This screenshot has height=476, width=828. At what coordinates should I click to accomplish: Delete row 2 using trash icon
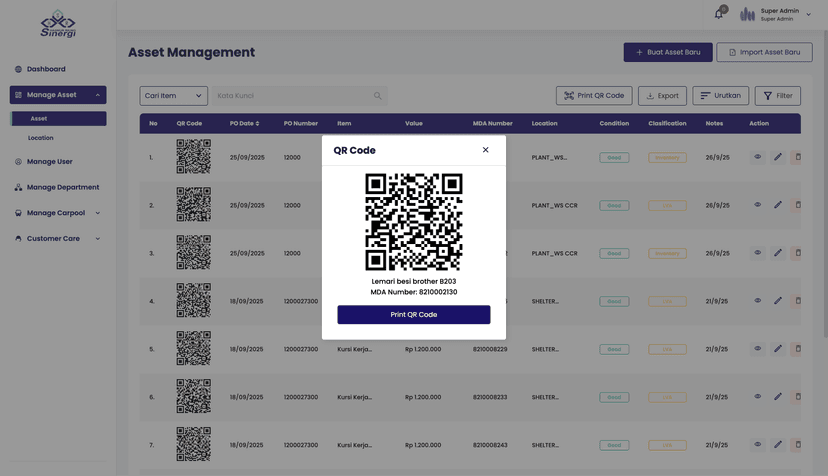(798, 205)
